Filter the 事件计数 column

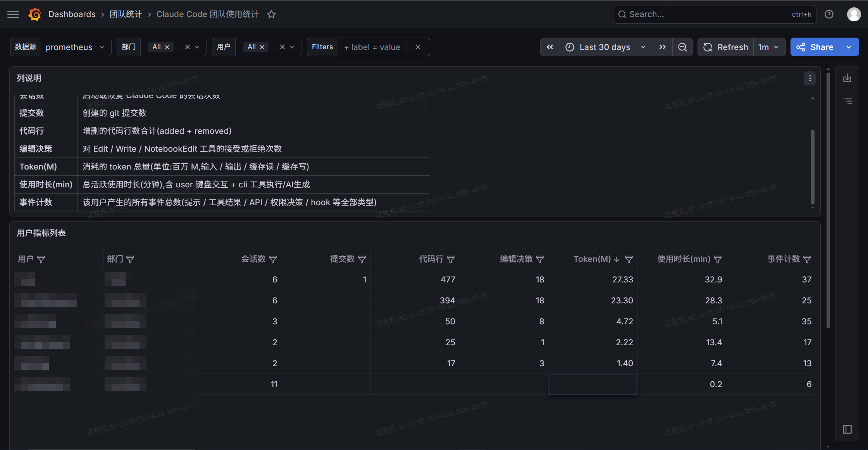point(807,259)
